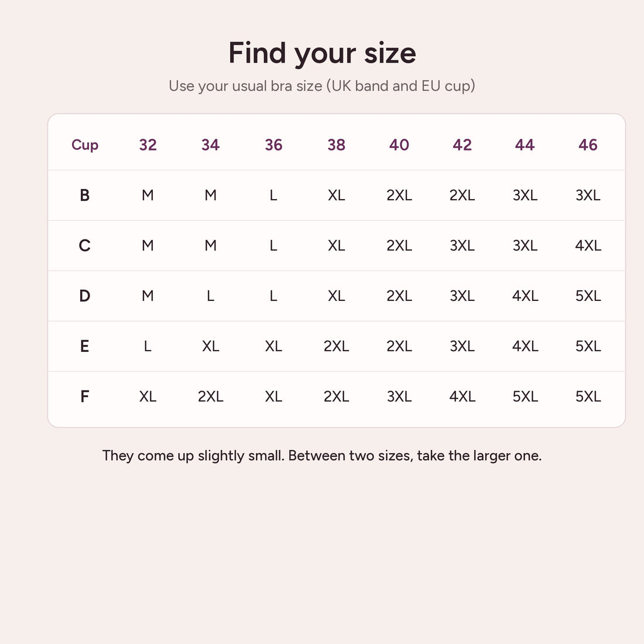The width and height of the screenshot is (644, 644).
Task: Click the 'Use your usual bra size' subtitle
Action: (322, 86)
